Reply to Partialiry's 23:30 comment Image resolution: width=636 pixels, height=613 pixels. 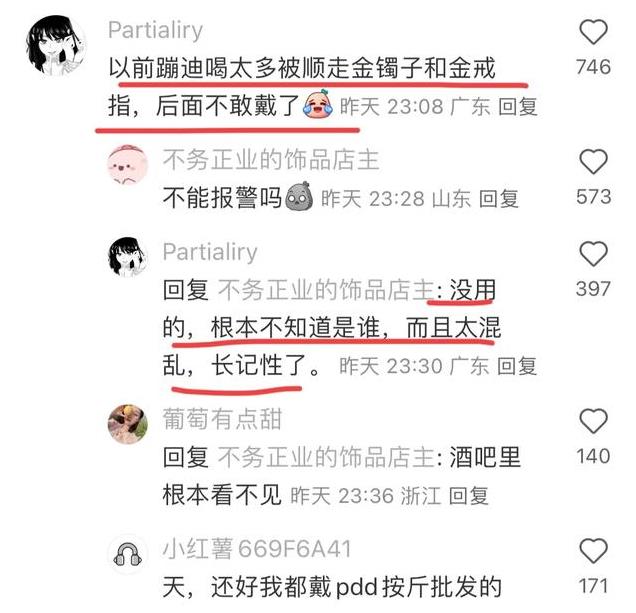517,366
